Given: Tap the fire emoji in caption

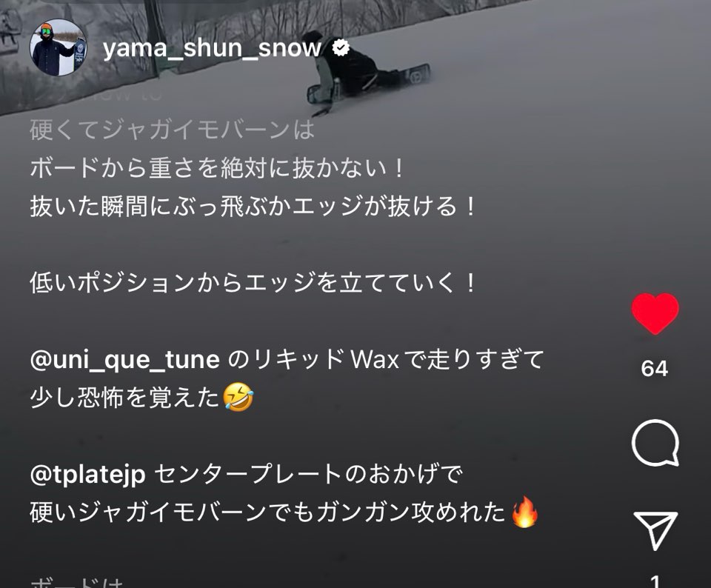Looking at the screenshot, I should coord(524,512).
